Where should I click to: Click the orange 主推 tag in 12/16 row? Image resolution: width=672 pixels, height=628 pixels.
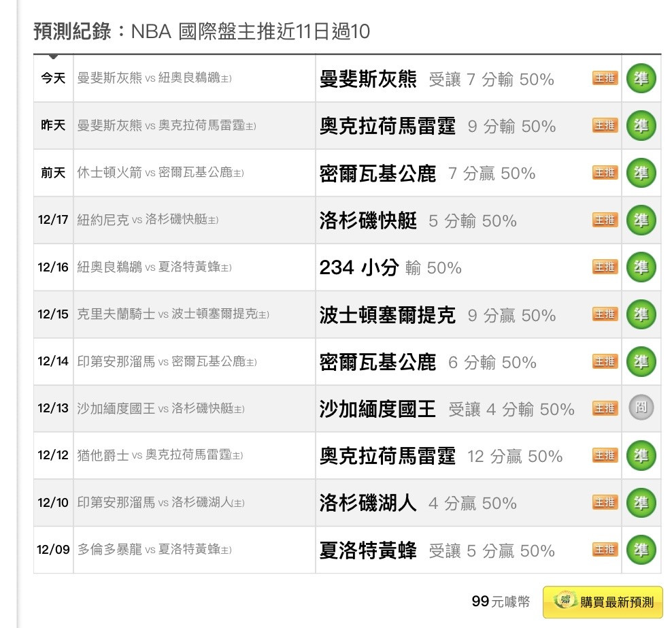[605, 267]
